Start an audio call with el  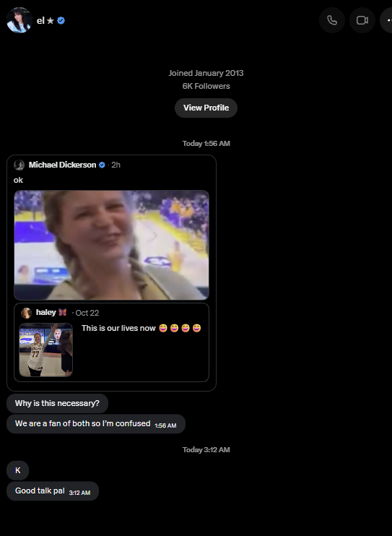tap(332, 20)
